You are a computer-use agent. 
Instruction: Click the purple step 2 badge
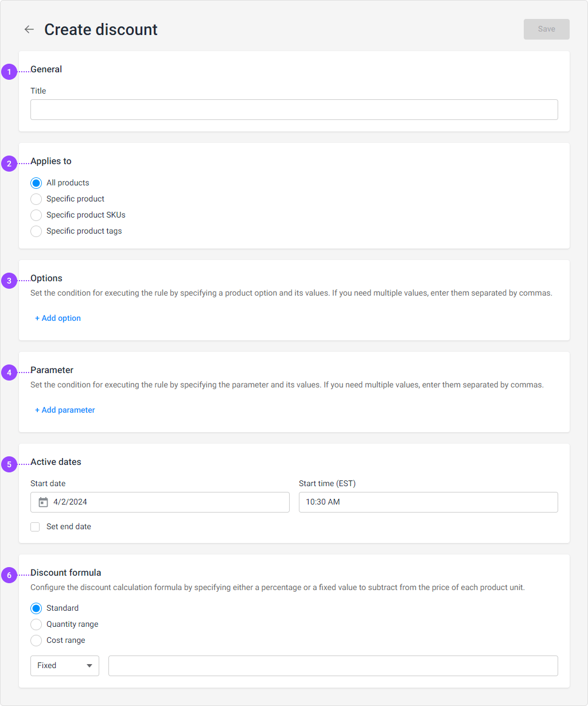[x=9, y=164]
